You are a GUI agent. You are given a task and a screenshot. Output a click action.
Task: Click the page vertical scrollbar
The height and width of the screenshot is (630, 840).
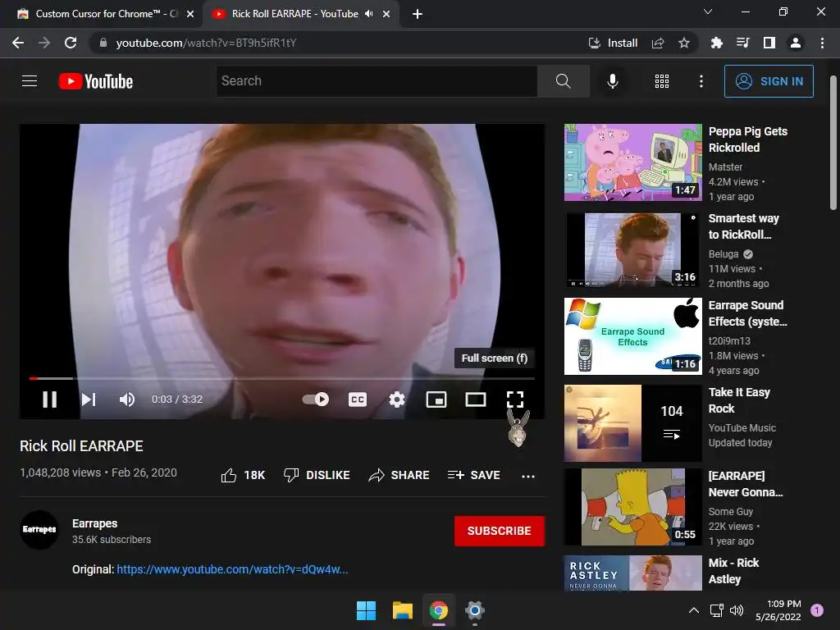[x=833, y=143]
